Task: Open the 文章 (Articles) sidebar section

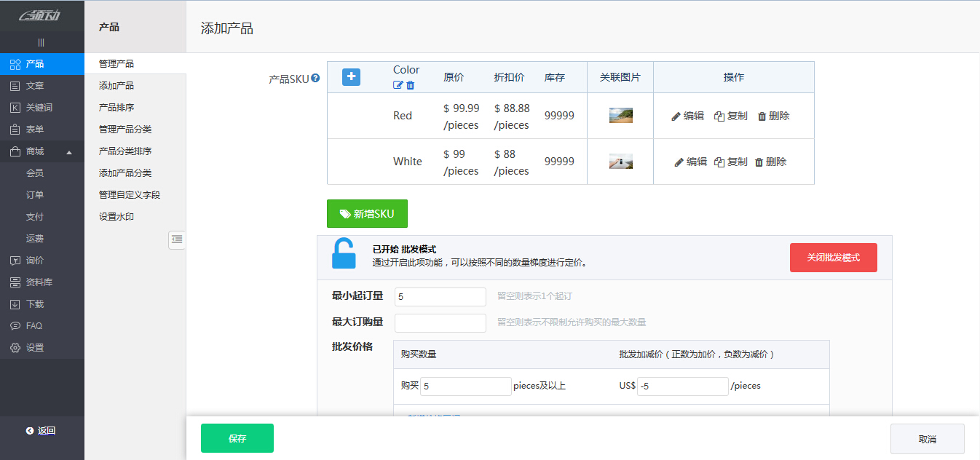Action: point(27,86)
